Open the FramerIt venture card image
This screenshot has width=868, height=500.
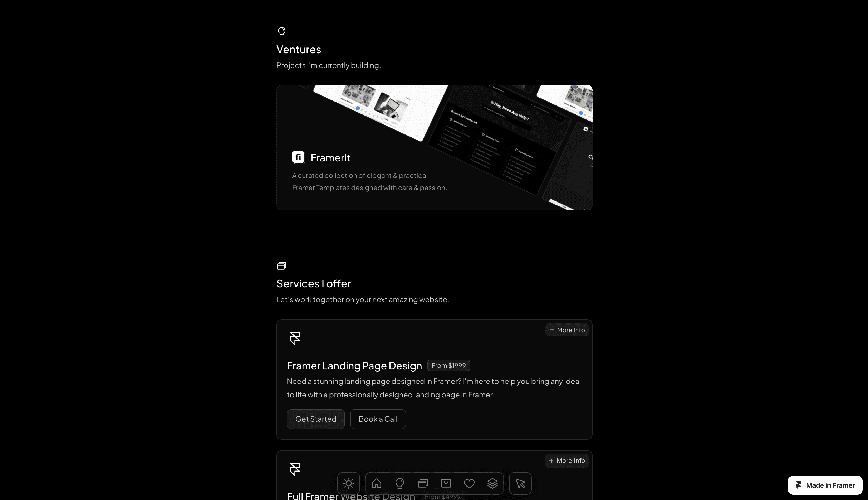pos(434,147)
